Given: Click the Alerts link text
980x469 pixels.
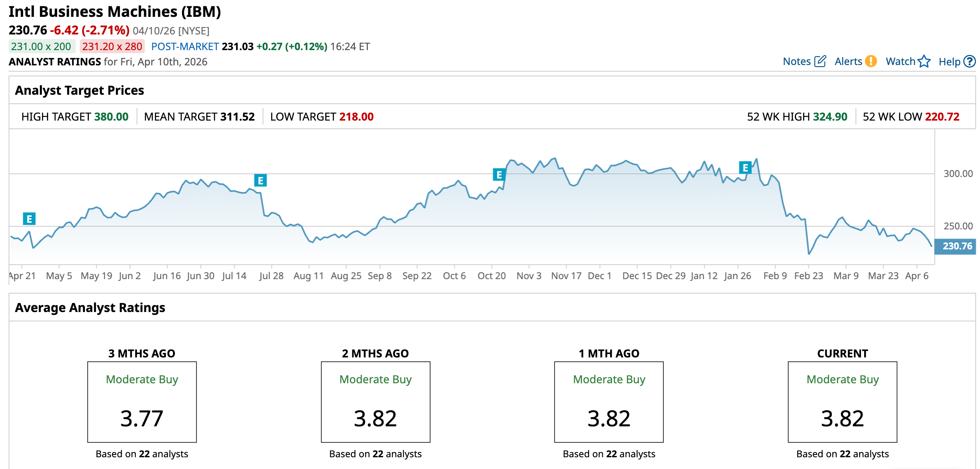Looking at the screenshot, I should (x=848, y=61).
